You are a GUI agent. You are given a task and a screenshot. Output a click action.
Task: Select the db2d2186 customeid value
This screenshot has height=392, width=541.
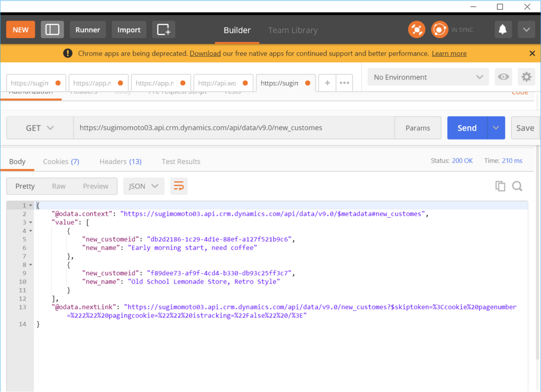[x=219, y=239]
